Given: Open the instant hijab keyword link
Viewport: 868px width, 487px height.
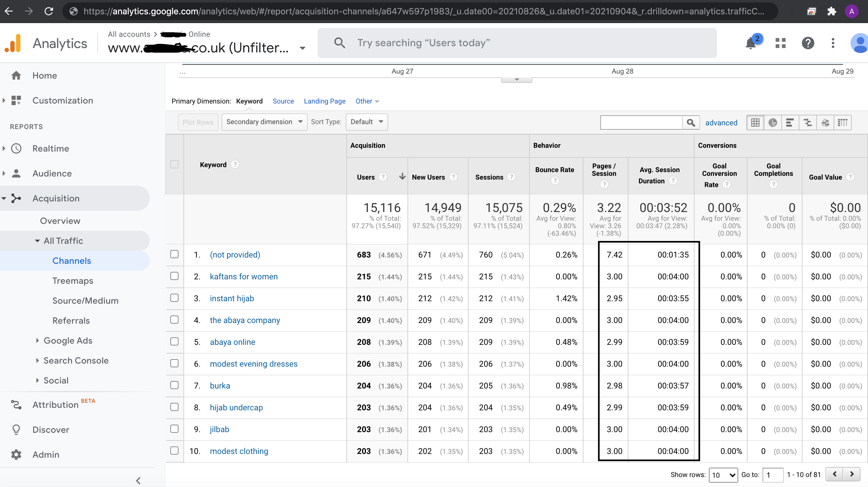Looking at the screenshot, I should click(x=232, y=298).
